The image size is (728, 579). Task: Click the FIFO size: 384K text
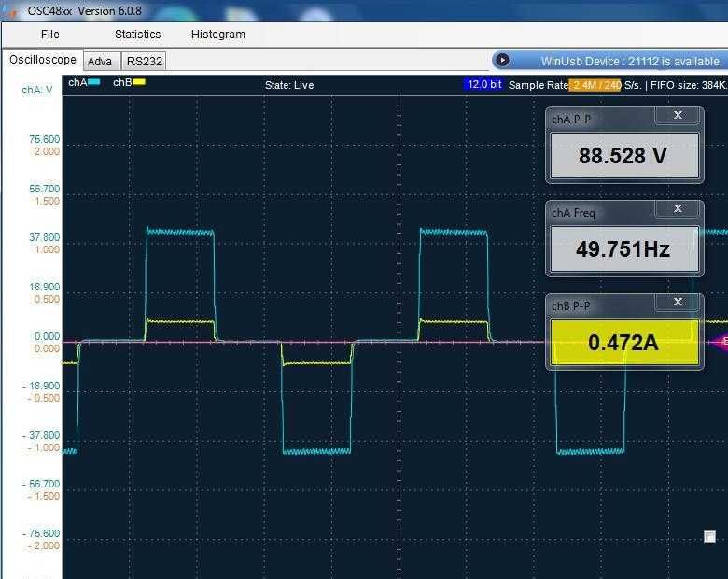pyautogui.click(x=689, y=85)
